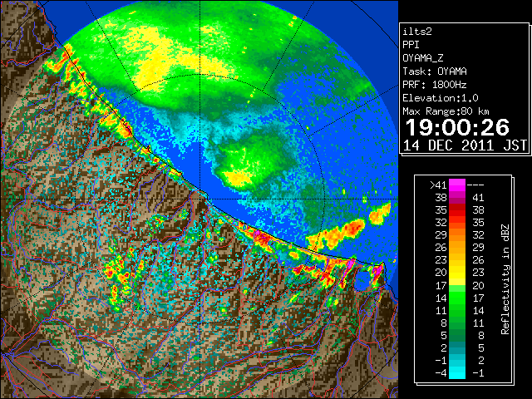Select the bright green 14–17 dBZ swatch
This screenshot has height=399, width=532.
tap(457, 298)
